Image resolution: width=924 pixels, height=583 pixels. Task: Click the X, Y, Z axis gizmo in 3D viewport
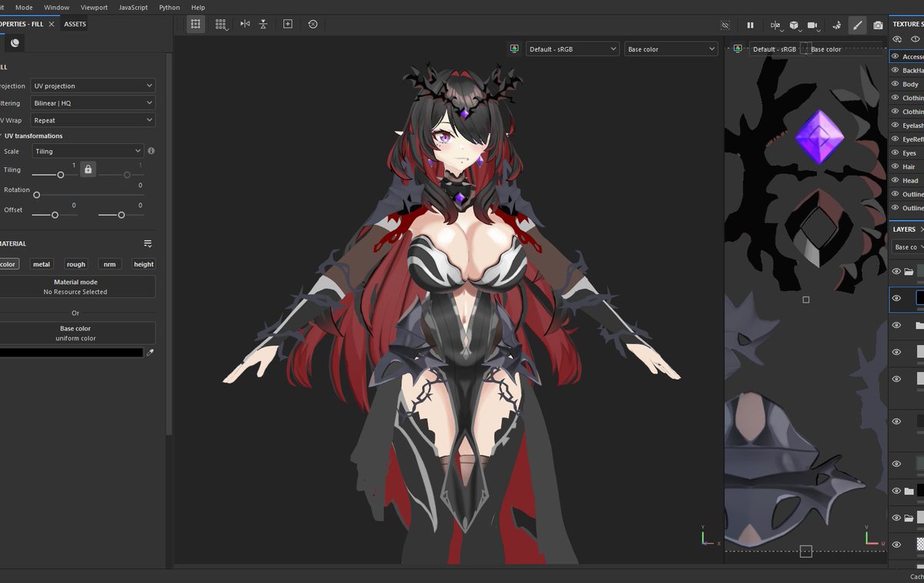(710, 536)
